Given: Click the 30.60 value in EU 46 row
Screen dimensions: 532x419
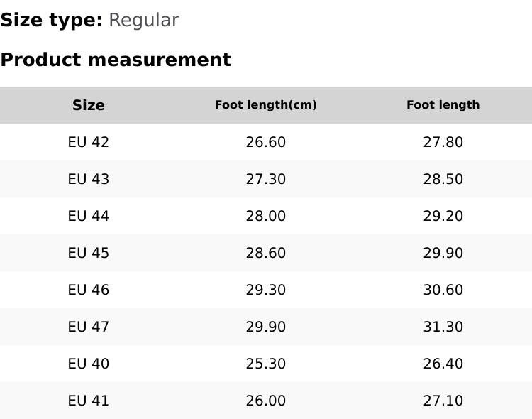Looking at the screenshot, I should coord(443,290).
